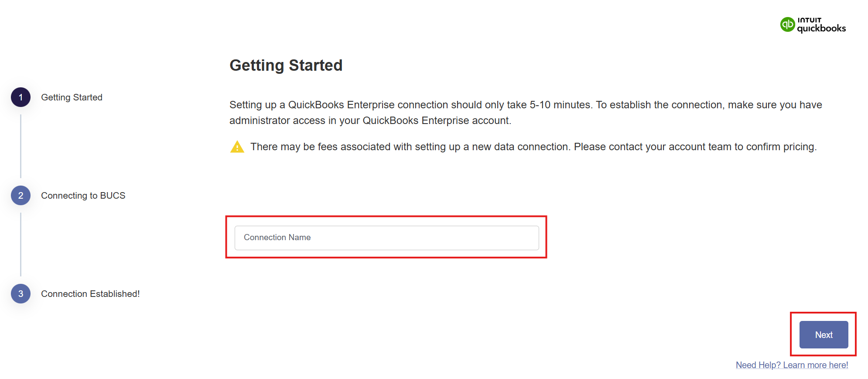Viewport: 868px width, 379px height.
Task: Click the yellow warning triangle icon
Action: click(237, 147)
